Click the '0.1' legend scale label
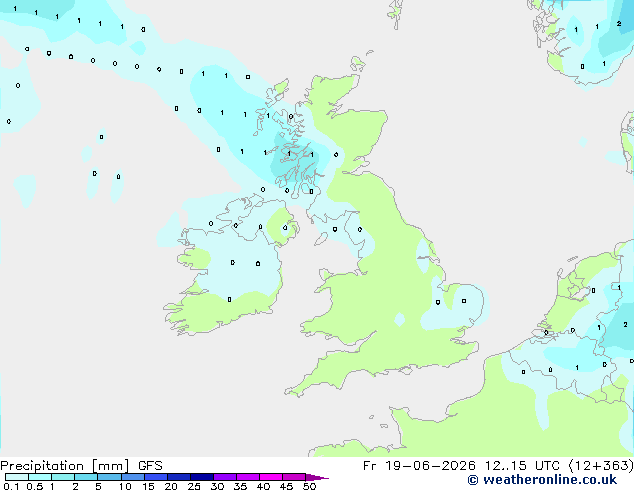This screenshot has width=634, height=490. point(11,486)
